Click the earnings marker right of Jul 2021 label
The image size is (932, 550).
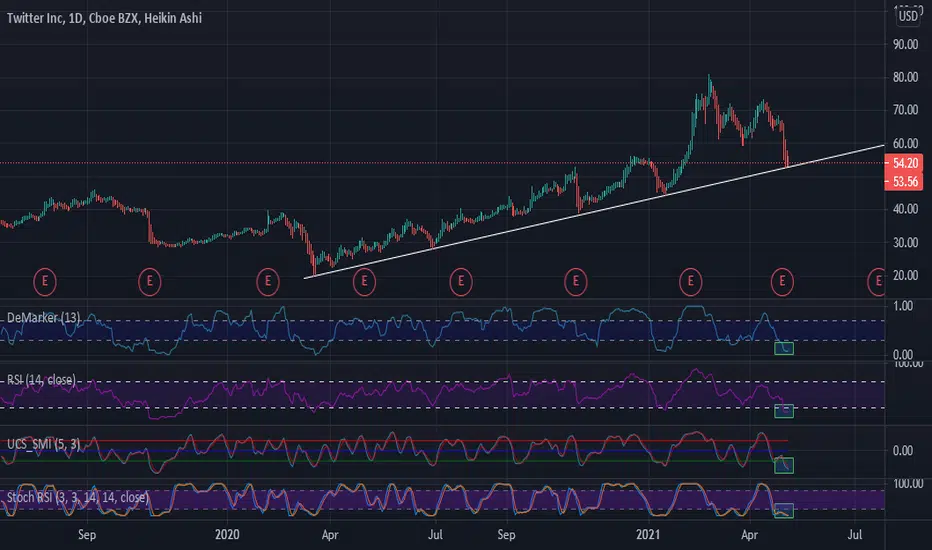(877, 281)
